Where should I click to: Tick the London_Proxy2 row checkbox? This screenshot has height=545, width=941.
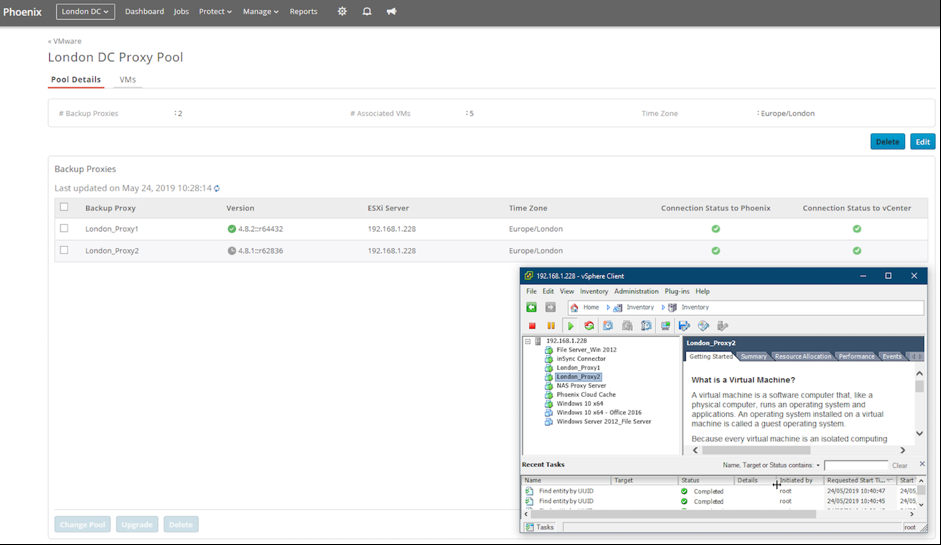[64, 250]
